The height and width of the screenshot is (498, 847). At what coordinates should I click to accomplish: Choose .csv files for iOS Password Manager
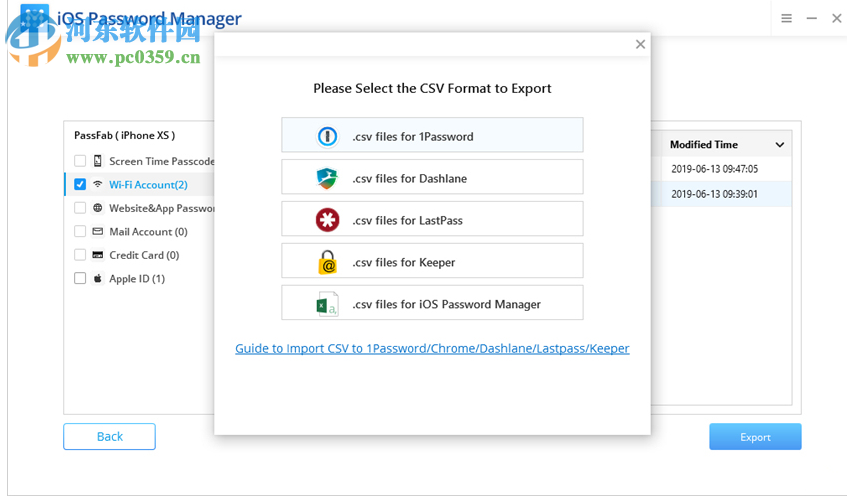click(432, 302)
